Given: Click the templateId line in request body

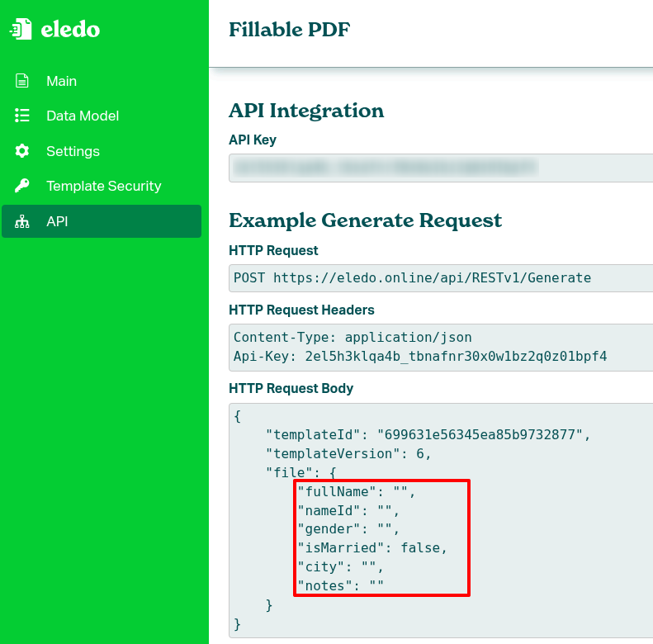Looking at the screenshot, I should [x=428, y=433].
